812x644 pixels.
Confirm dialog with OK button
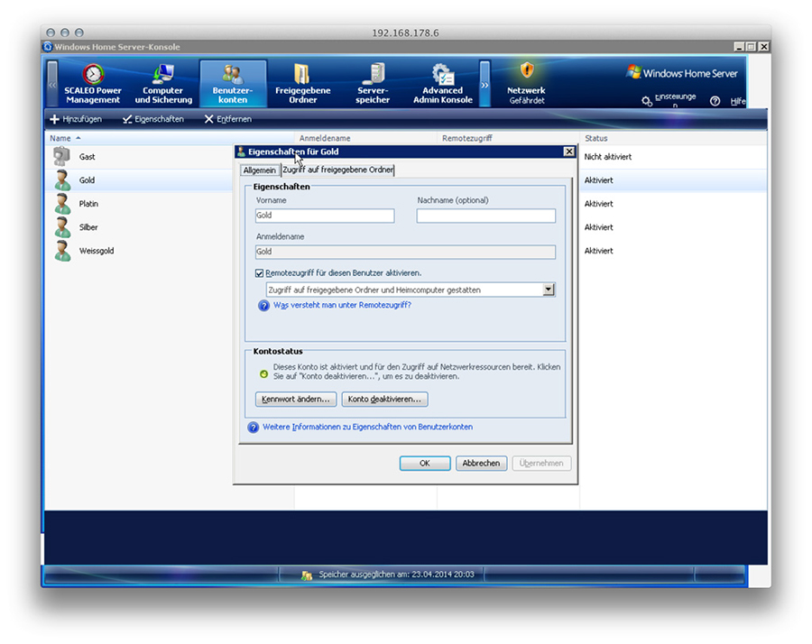coord(425,463)
